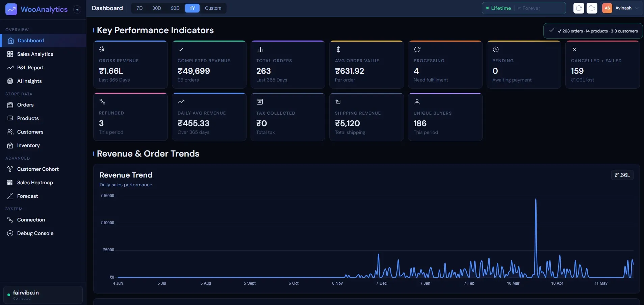Click the Revenue Trend chart title
Viewport: 644px width, 305px height.
coord(126,175)
